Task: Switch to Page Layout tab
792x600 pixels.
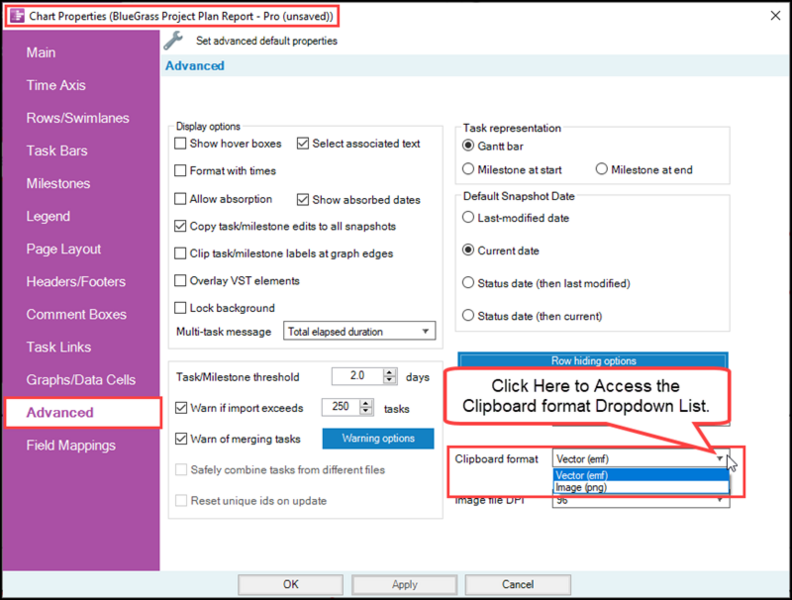Action: [64, 249]
